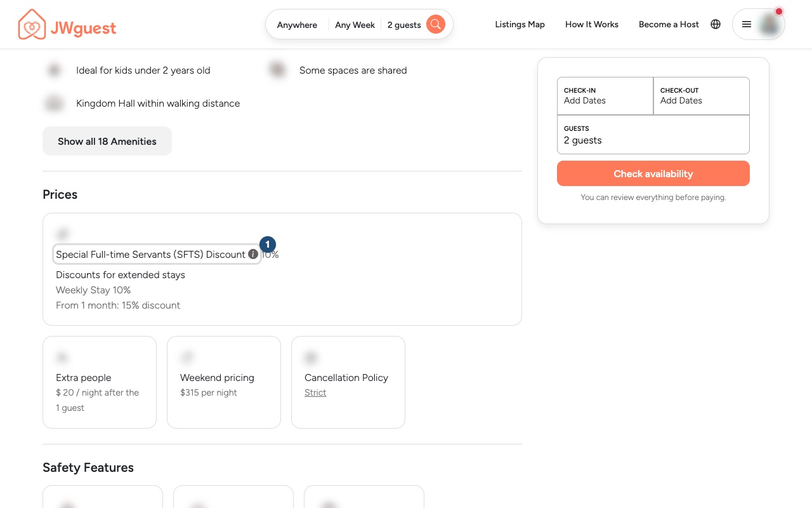Set Check-out date in booking card
This screenshot has height=508, width=812.
[x=702, y=96]
